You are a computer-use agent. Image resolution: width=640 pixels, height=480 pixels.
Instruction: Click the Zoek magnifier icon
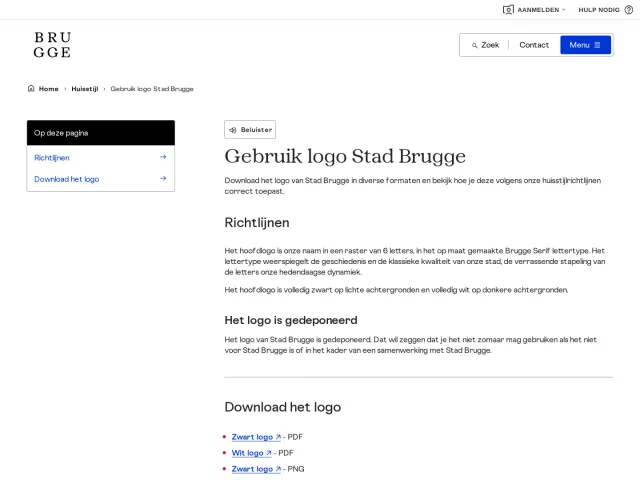(474, 45)
